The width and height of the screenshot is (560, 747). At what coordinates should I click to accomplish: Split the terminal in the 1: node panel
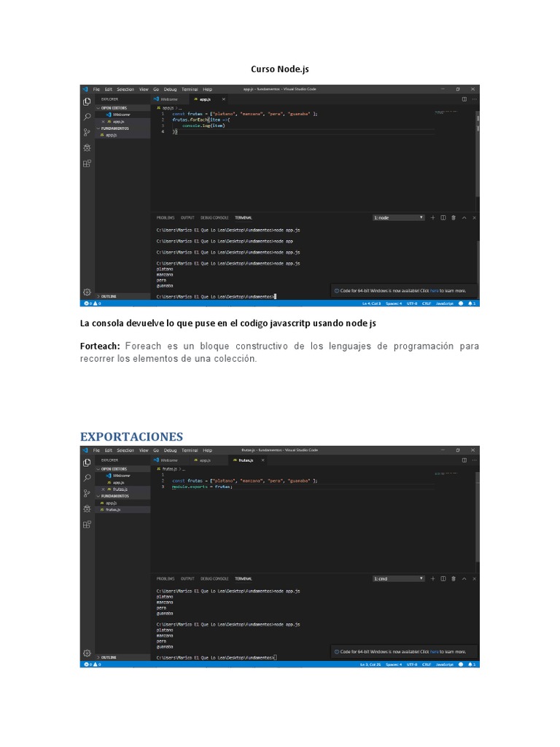pos(443,217)
